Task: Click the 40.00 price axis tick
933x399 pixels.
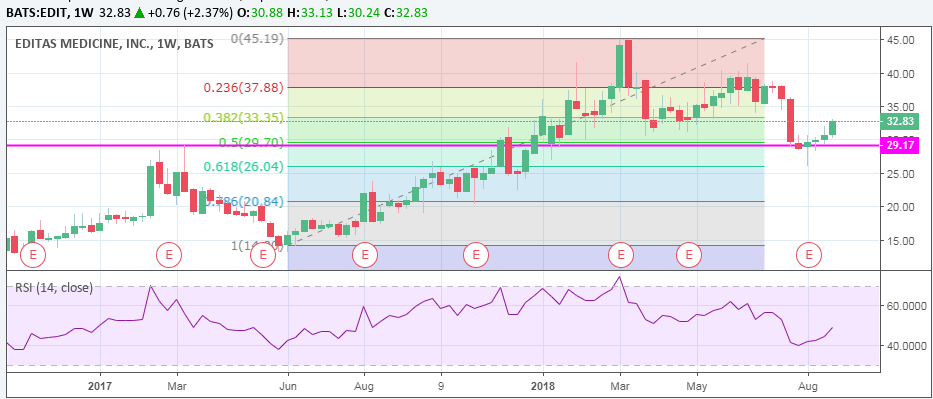Action: click(900, 74)
